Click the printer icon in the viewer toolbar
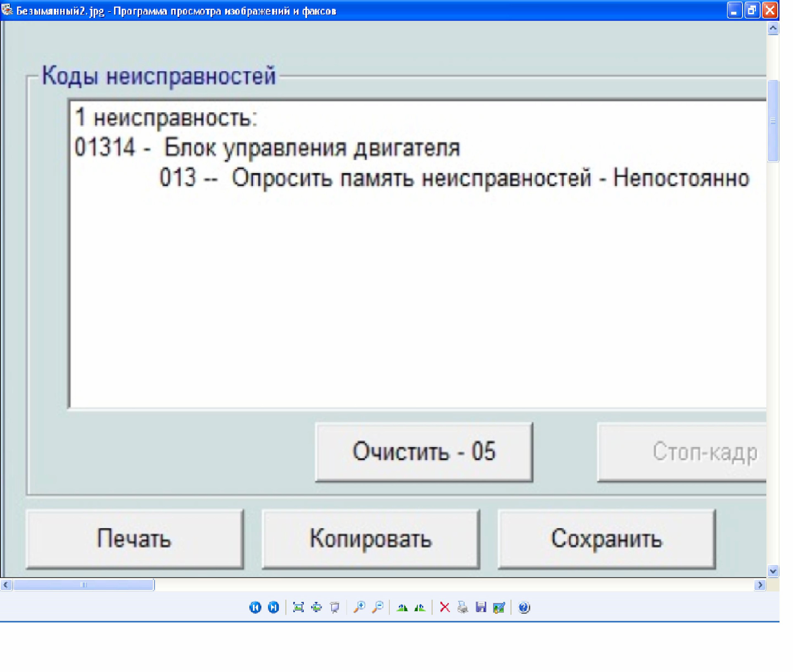 463,607
